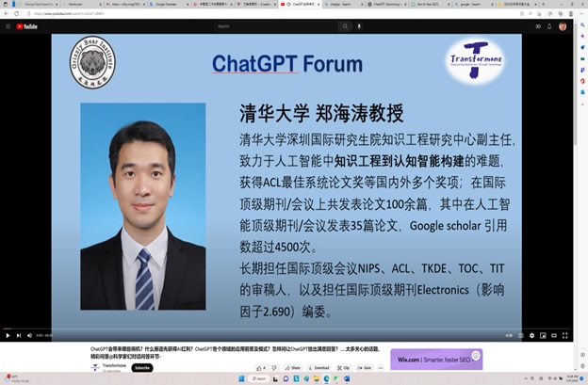
Task: Reload the page
Action: (17, 13)
